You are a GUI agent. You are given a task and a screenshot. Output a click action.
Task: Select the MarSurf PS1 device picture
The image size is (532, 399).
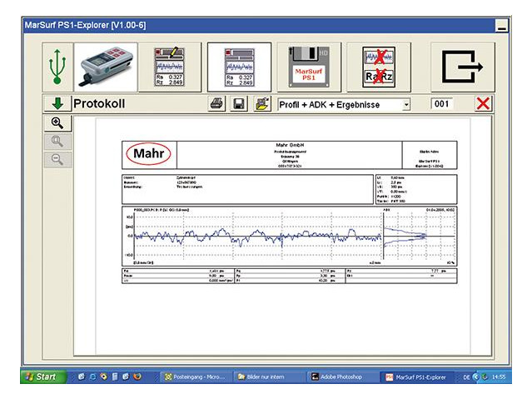point(106,67)
